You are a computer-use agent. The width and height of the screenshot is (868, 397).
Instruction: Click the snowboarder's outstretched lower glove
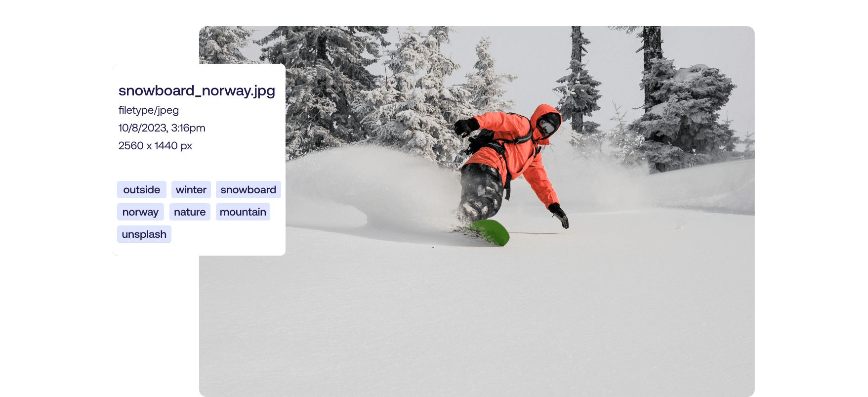click(x=559, y=216)
